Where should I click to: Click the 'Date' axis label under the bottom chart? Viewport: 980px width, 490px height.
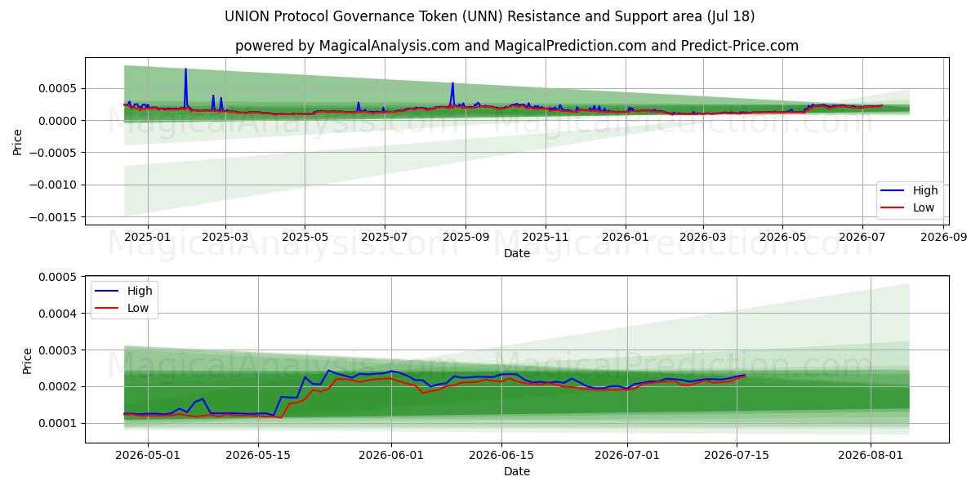[516, 472]
